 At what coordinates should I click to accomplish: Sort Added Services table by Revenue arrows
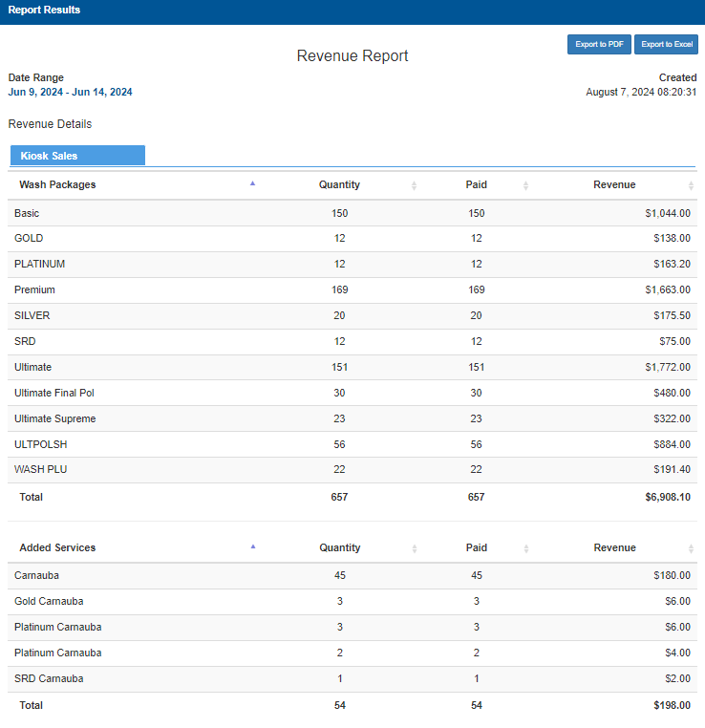(691, 548)
